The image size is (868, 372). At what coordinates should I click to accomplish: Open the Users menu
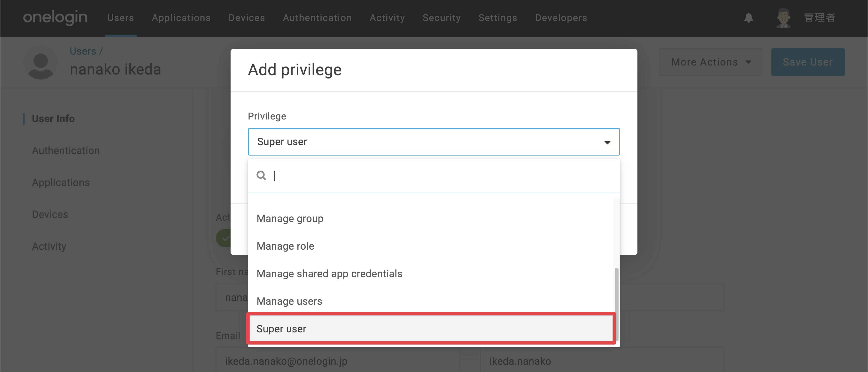coord(121,17)
